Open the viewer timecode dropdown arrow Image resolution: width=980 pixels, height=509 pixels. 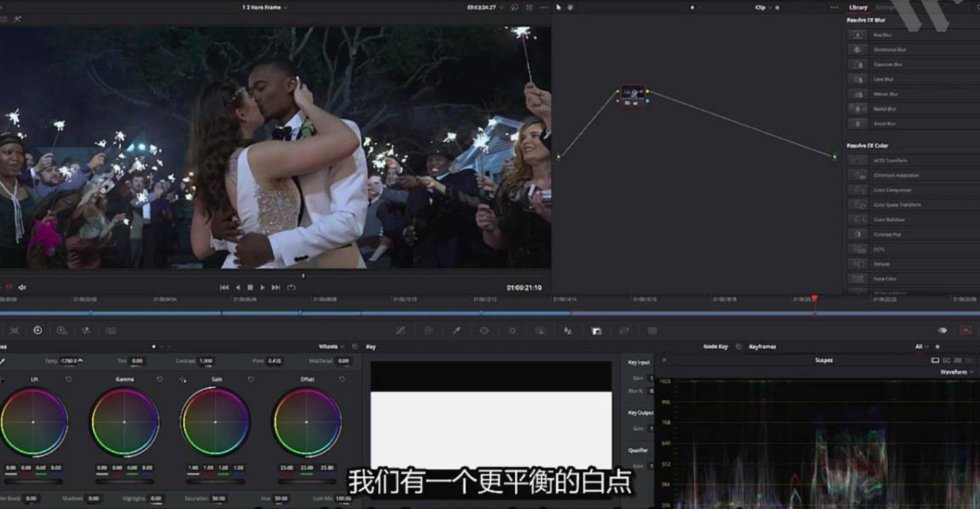tap(501, 8)
